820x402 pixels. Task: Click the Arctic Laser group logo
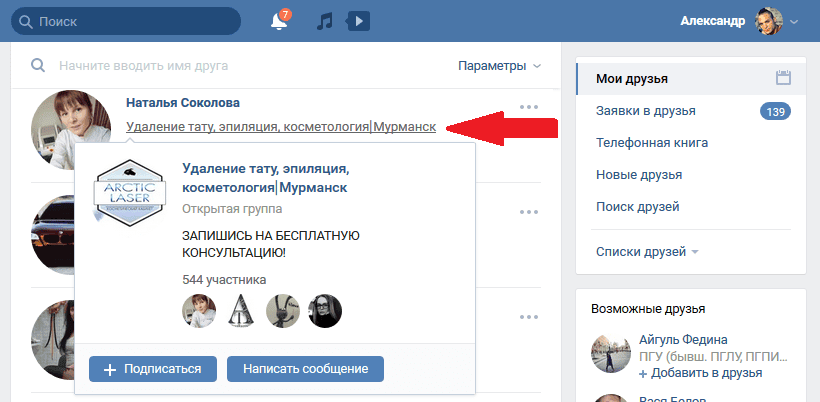click(x=129, y=193)
